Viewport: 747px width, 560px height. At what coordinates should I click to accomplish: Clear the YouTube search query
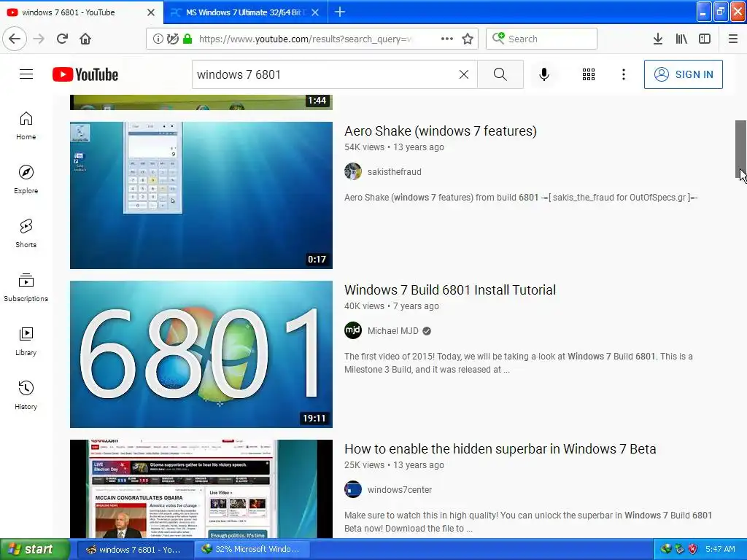(463, 74)
